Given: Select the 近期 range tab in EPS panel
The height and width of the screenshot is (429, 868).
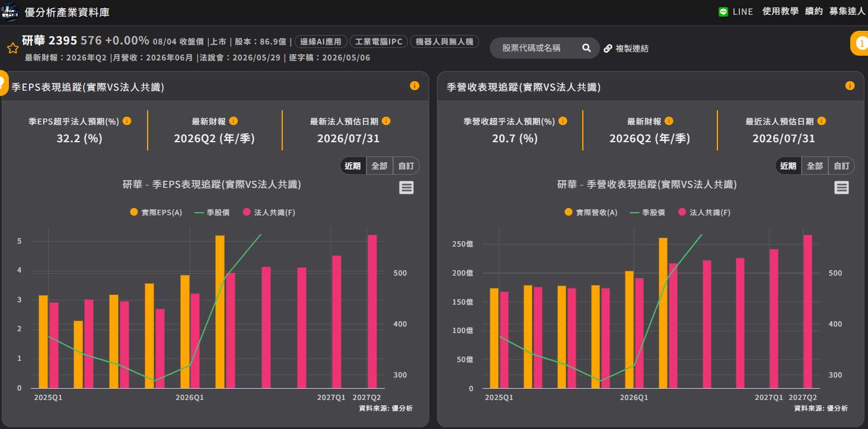Looking at the screenshot, I should (x=353, y=166).
